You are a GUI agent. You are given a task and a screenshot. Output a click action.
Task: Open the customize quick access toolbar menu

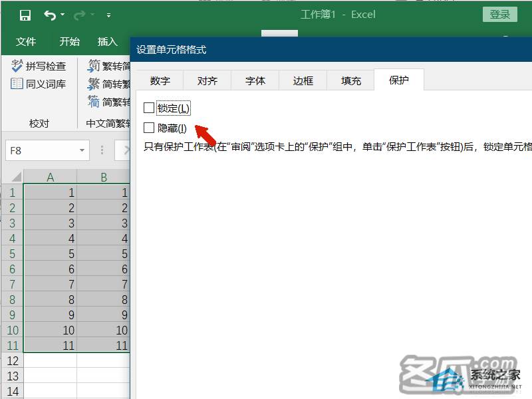[x=108, y=15]
